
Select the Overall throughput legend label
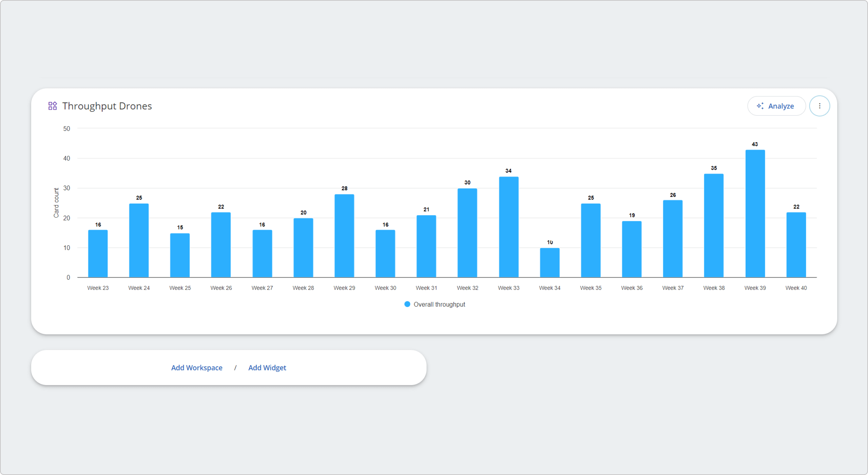pos(439,304)
